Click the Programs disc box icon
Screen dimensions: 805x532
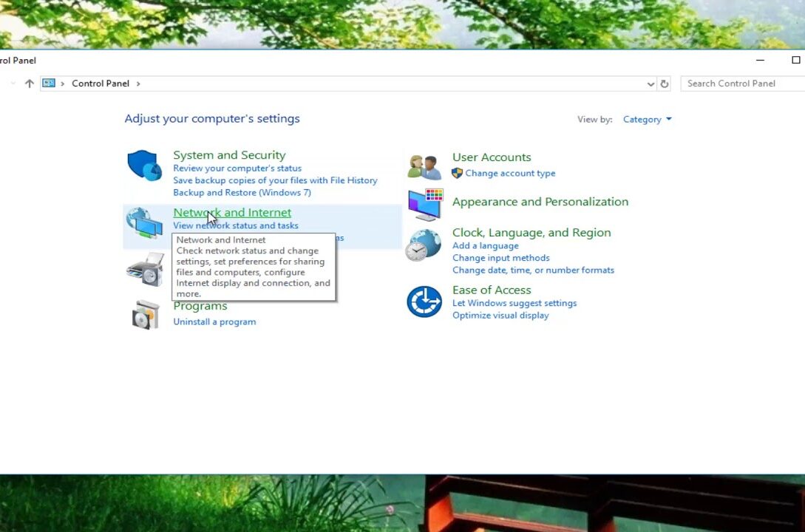(146, 315)
